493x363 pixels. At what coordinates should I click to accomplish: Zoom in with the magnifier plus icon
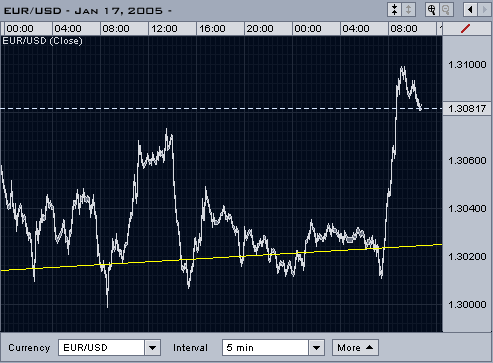pos(432,10)
